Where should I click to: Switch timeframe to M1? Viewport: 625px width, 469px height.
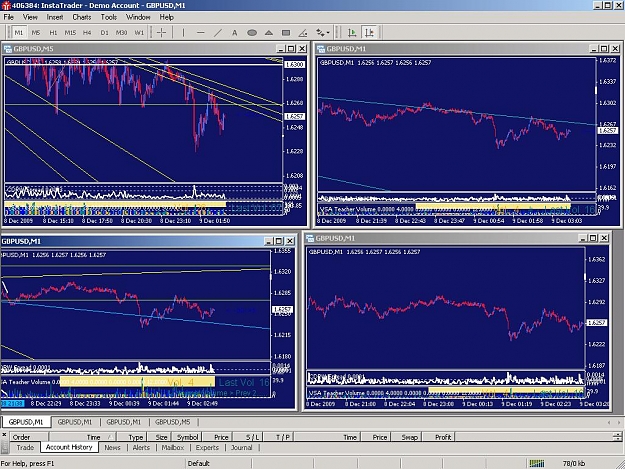tap(19, 33)
